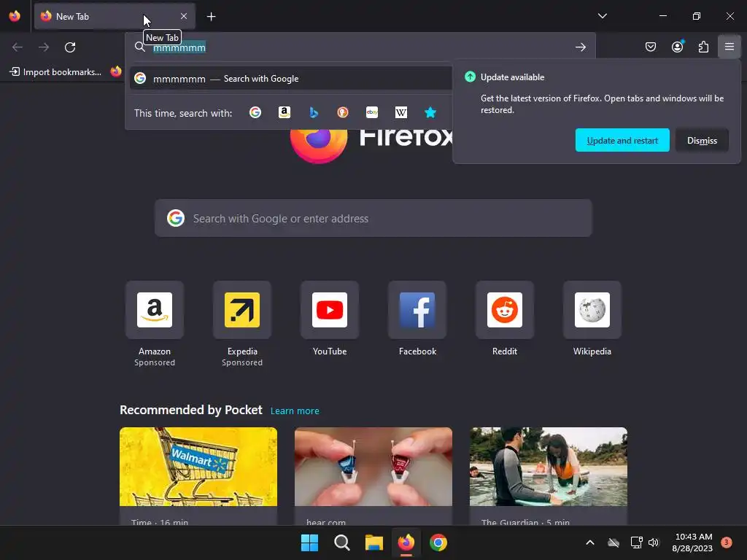Image resolution: width=747 pixels, height=560 pixels.
Task: Click the Firefox View icon beside the tabs
Action: [x=15, y=16]
